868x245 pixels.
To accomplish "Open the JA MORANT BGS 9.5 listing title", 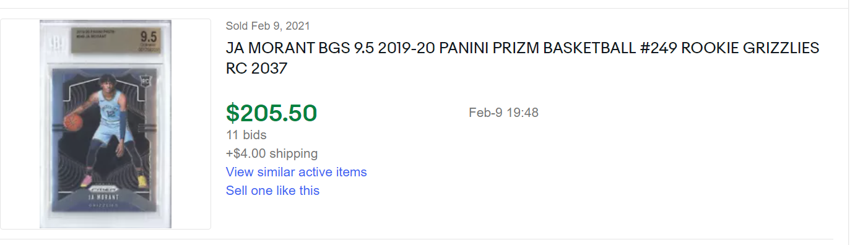I will pyautogui.click(x=523, y=58).
